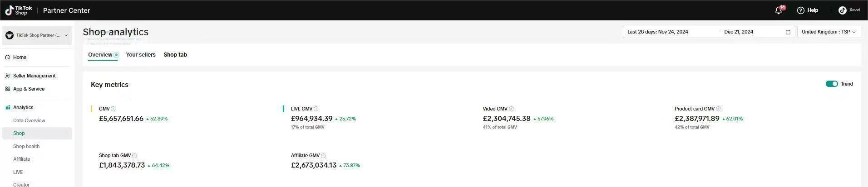Image resolution: width=868 pixels, height=187 pixels.
Task: Open the United Kingdom : TSP dropdown
Action: coord(829,32)
